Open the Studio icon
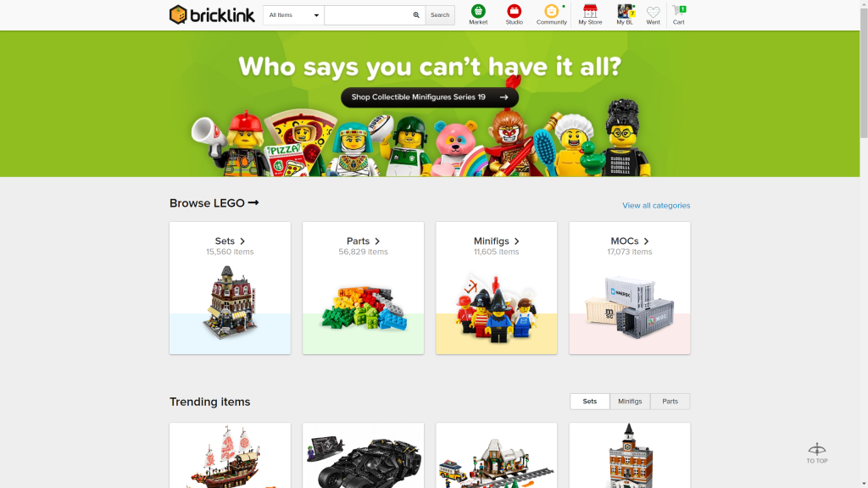This screenshot has width=868, height=488. pyautogui.click(x=514, y=11)
